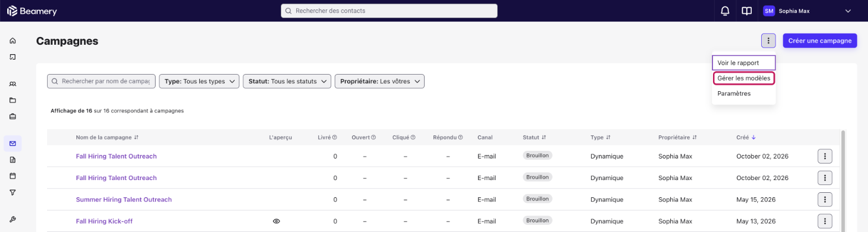Open the wrench settings sidebar icon

(13, 219)
